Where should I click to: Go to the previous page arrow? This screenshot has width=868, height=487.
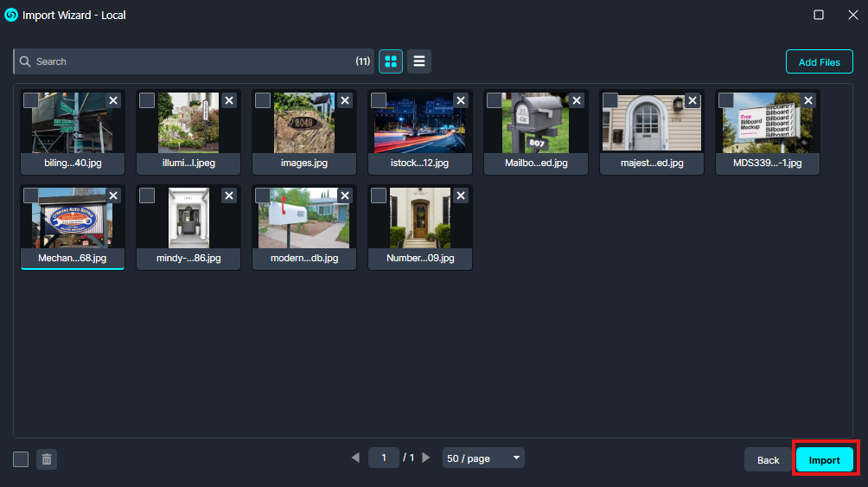pyautogui.click(x=355, y=458)
